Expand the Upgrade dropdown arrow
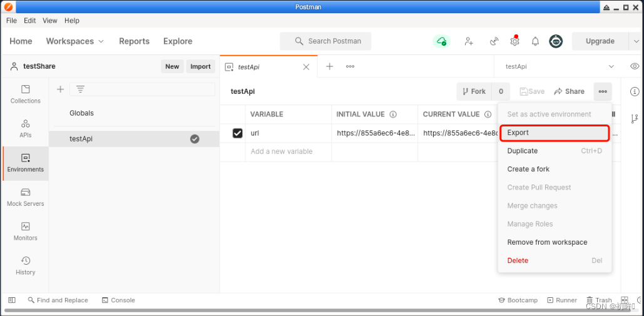Screen dimensions: 644x316 point(636,41)
